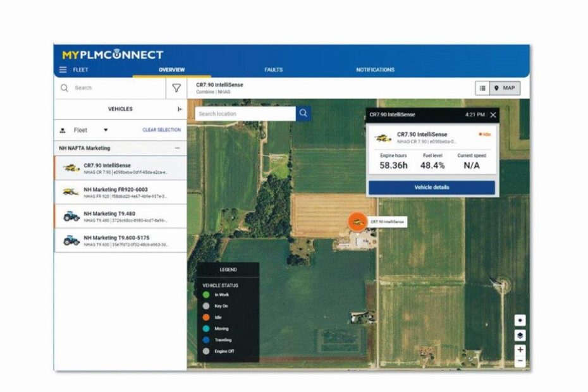Click the T9.480 tractor icon
Screen dimensions: 588x392
click(71, 216)
